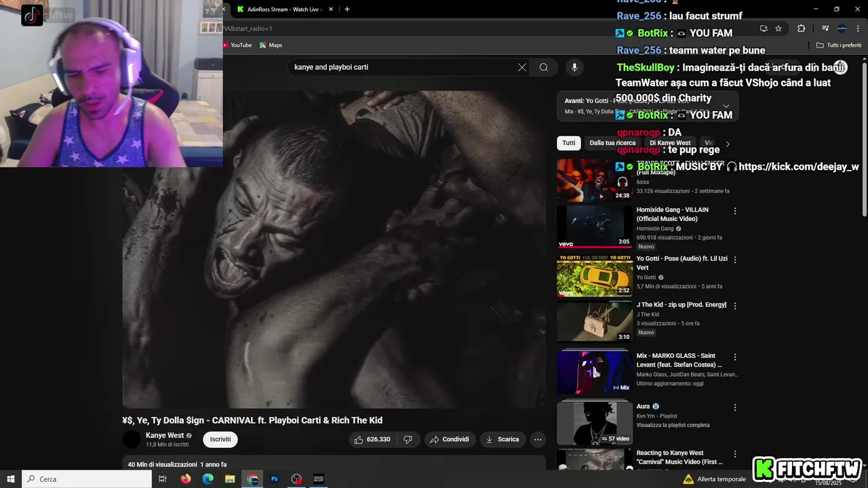Open Reacting to Kanye West Carnival video

pyautogui.click(x=679, y=457)
